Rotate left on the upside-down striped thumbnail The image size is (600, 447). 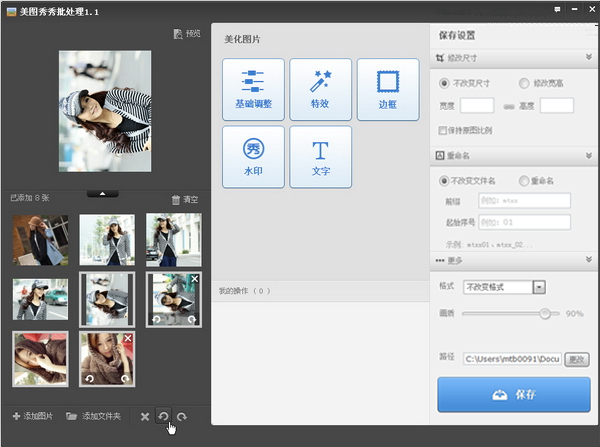point(156,319)
